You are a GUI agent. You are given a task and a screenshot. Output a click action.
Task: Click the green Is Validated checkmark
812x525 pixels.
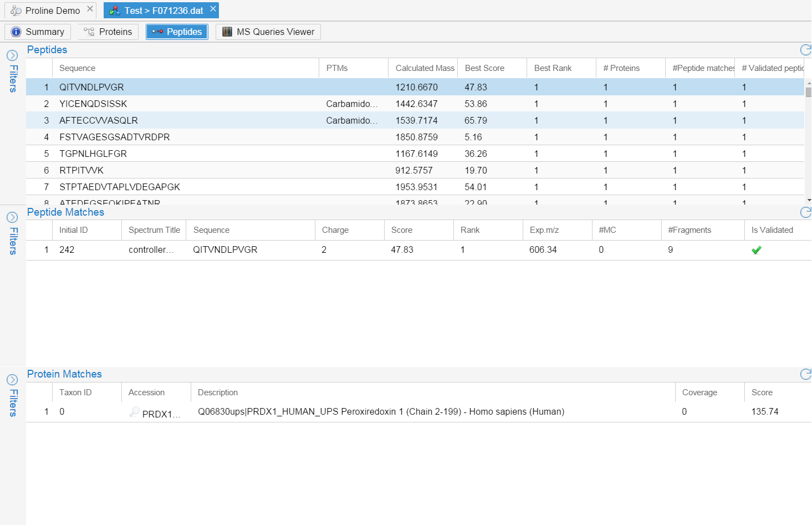[756, 250]
